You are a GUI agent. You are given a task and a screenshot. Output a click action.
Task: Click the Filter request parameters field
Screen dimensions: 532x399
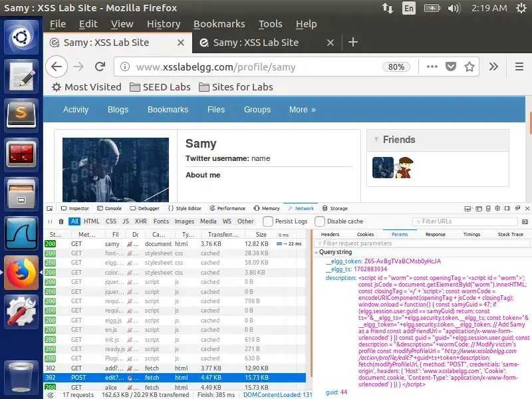coord(422,243)
